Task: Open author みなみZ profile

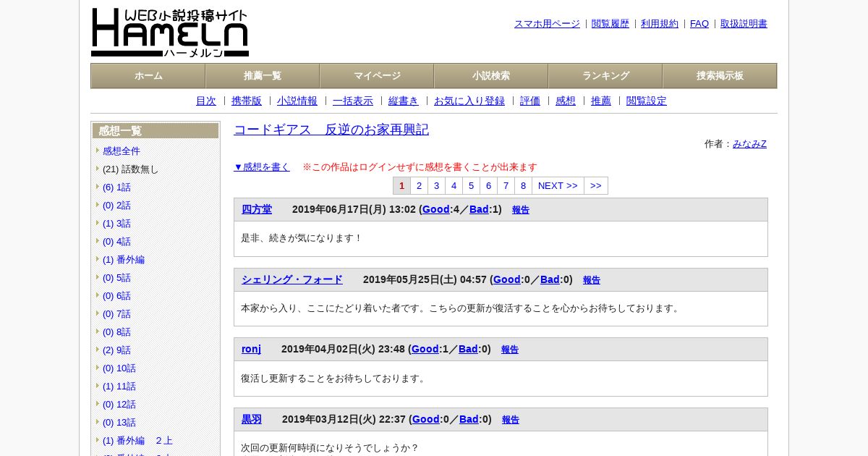Action: 749,143
